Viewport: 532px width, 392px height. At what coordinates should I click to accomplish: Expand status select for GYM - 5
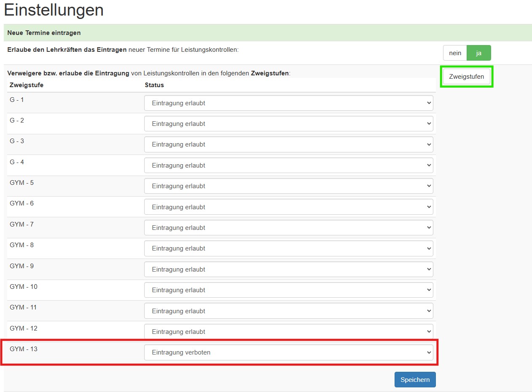point(288,186)
